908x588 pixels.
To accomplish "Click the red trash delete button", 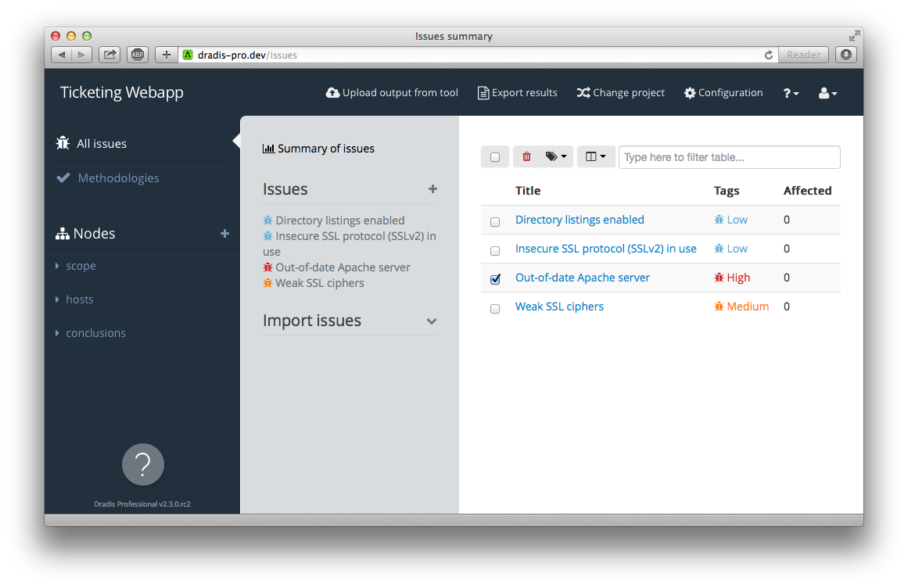I will 526,157.
